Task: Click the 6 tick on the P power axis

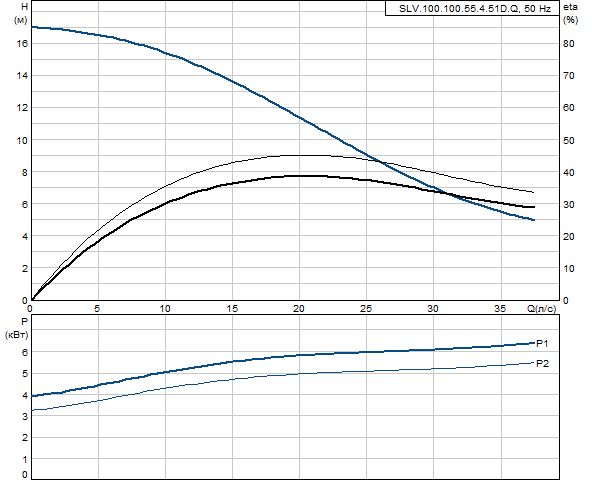Action: [25, 352]
